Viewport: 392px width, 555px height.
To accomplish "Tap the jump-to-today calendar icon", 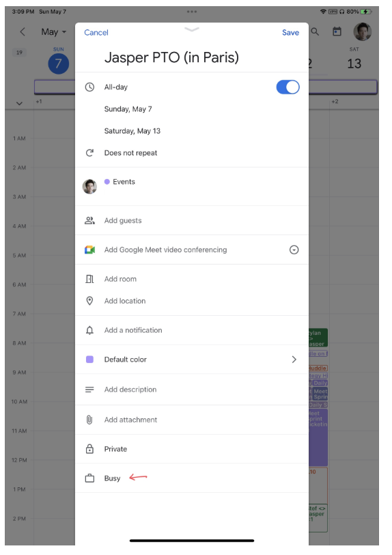I will coord(337,31).
